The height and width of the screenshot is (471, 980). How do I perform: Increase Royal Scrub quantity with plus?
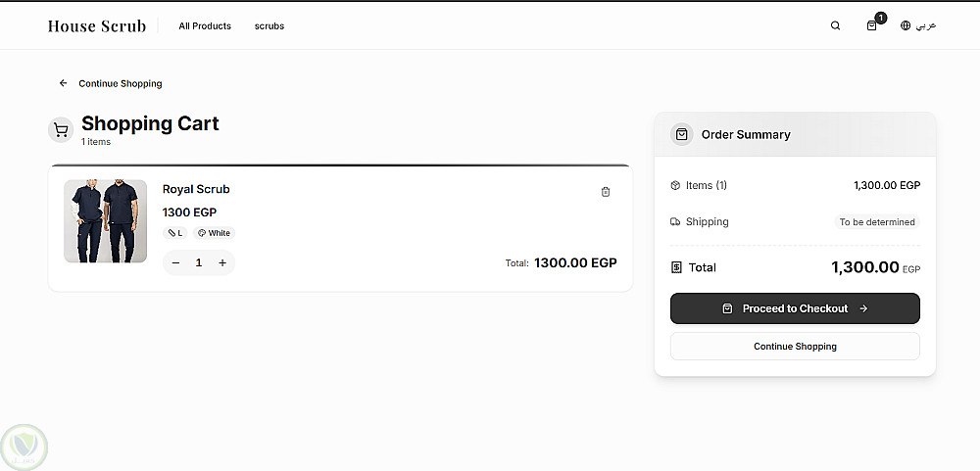coord(222,262)
